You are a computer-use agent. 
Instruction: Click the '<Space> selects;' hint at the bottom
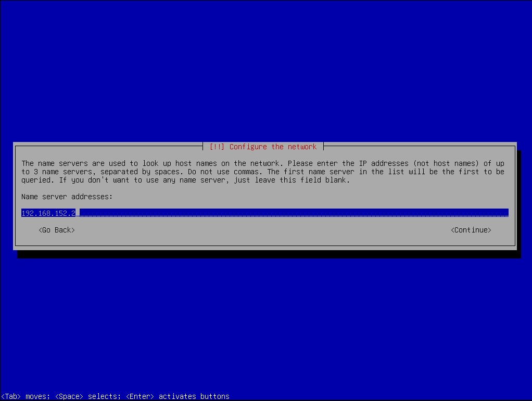click(x=88, y=396)
